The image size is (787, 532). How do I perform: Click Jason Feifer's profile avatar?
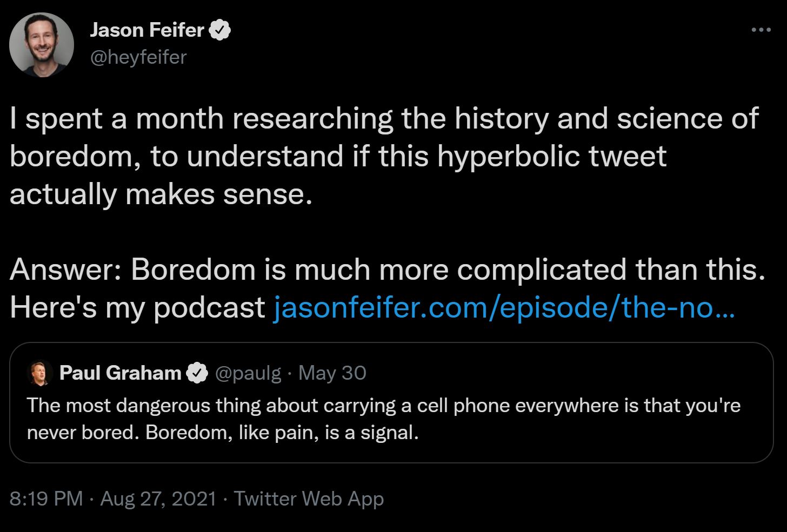(42, 44)
